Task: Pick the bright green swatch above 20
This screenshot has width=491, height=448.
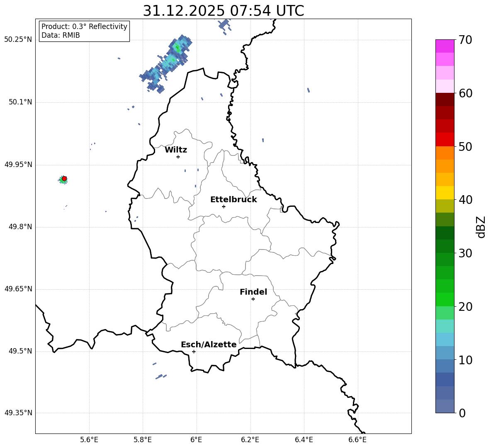Action: point(445,299)
